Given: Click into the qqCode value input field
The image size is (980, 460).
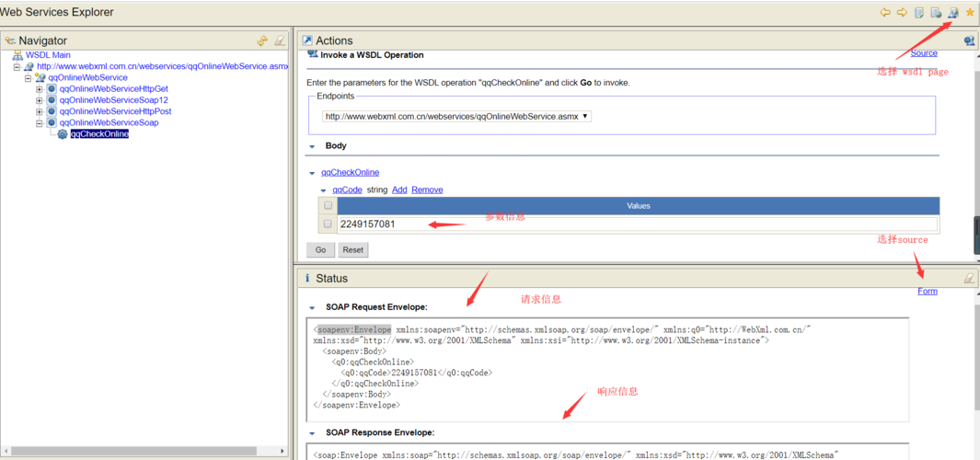Looking at the screenshot, I should [637, 224].
